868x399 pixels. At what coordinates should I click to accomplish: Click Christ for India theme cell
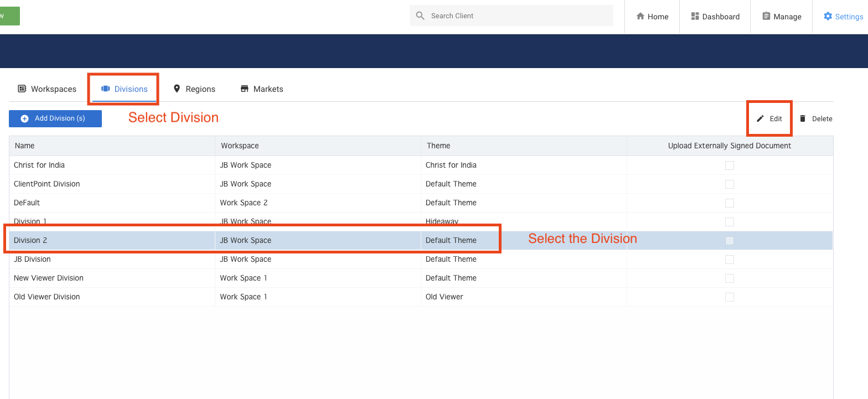point(451,165)
